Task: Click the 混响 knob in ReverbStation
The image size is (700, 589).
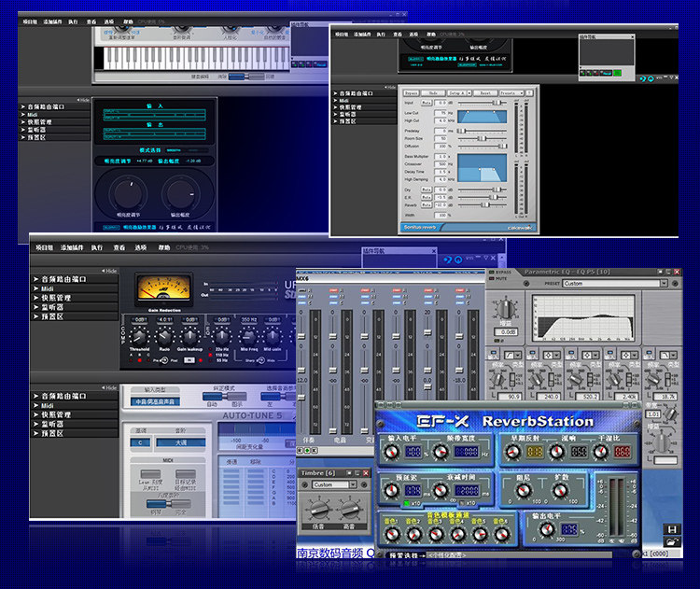Action: click(556, 452)
